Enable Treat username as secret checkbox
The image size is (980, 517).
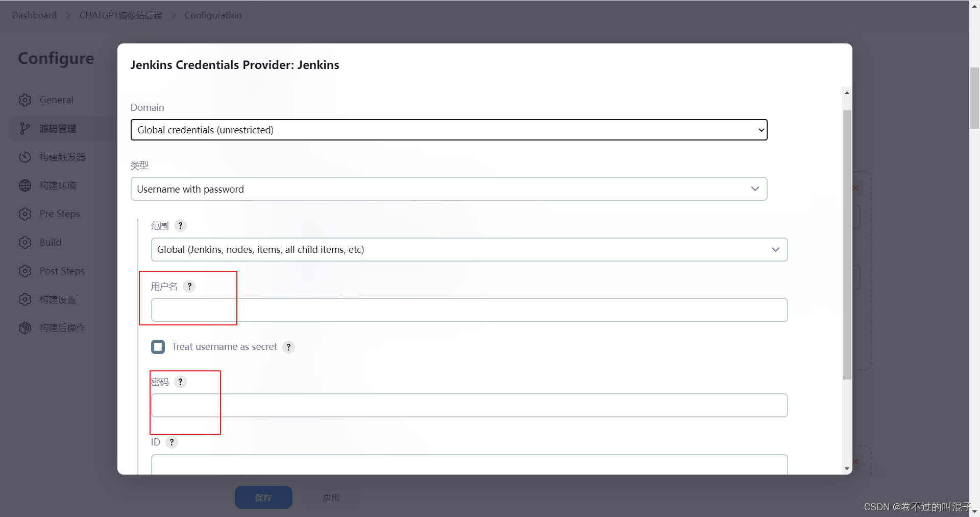[x=158, y=347]
